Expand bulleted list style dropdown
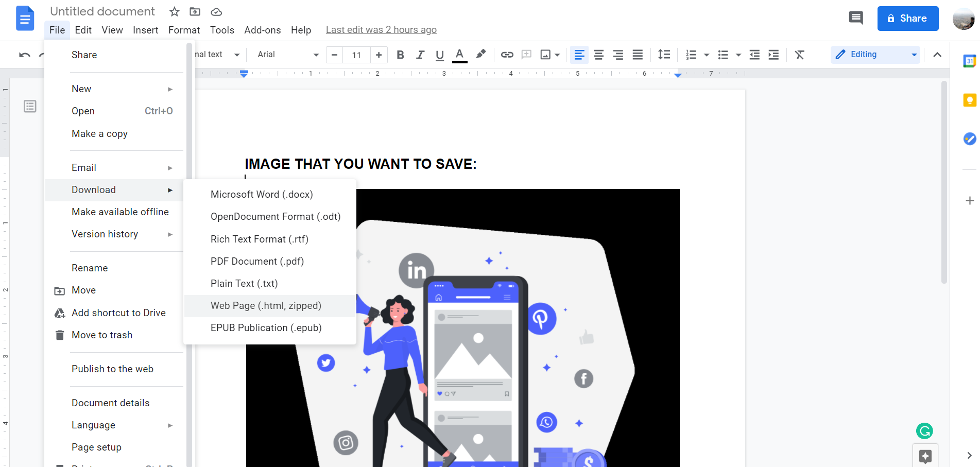Screen dimensions: 980x467 tap(738, 55)
